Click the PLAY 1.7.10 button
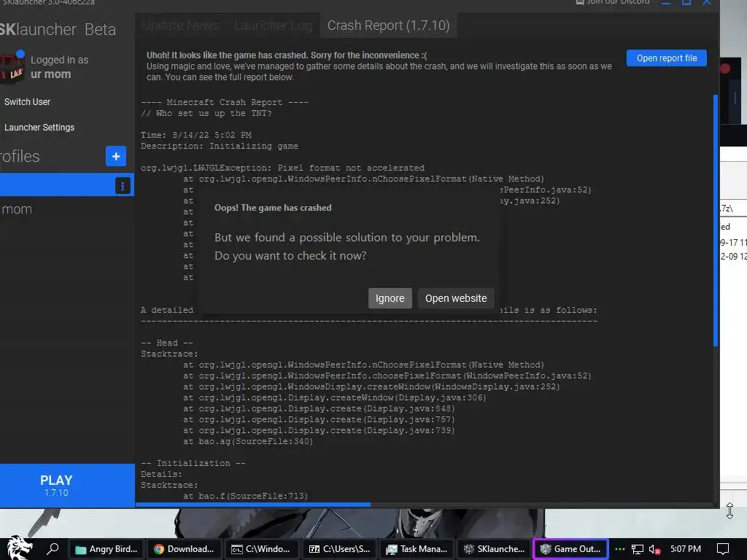Image resolution: width=747 pixels, height=560 pixels. coord(66,485)
